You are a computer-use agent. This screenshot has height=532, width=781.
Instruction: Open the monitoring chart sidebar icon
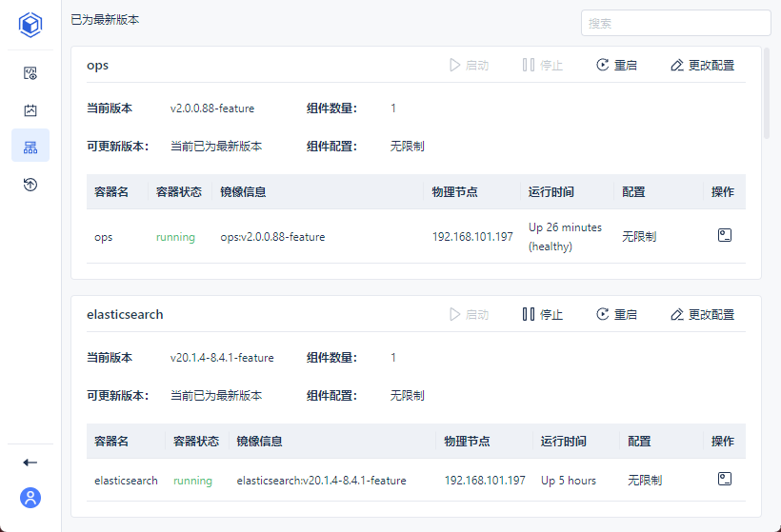coord(30,110)
